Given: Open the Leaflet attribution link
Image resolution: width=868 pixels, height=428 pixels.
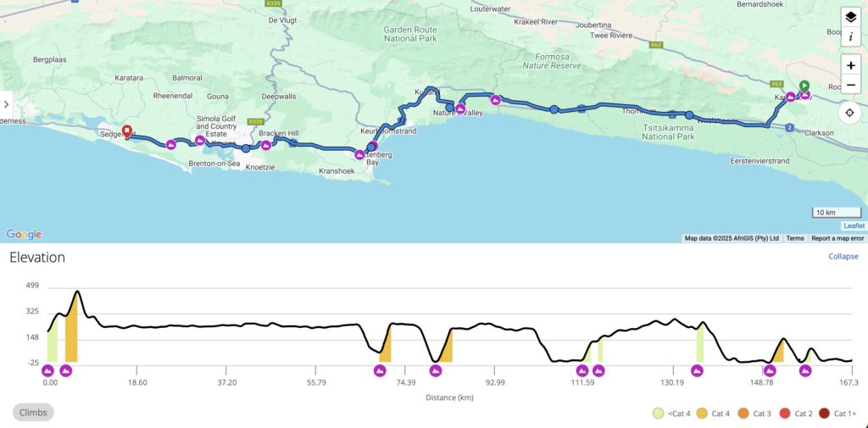Looking at the screenshot, I should click(x=854, y=225).
